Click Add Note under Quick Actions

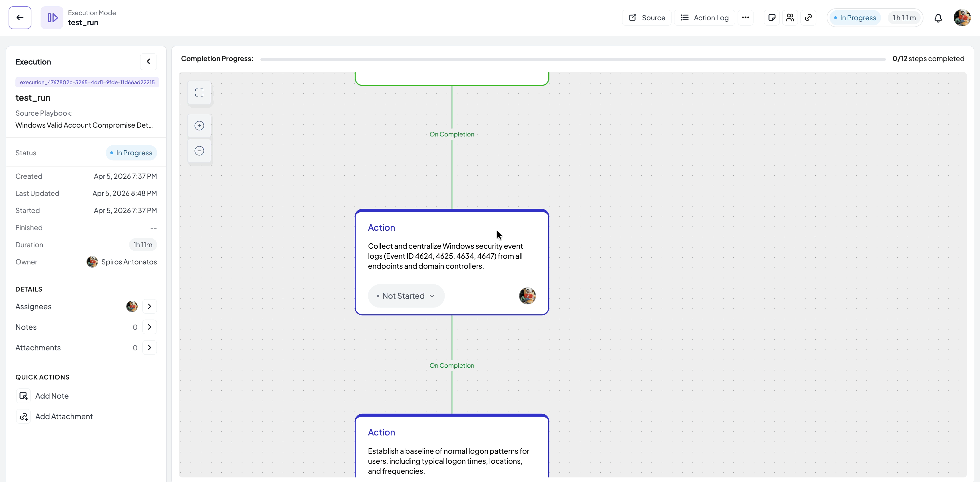coord(52,396)
